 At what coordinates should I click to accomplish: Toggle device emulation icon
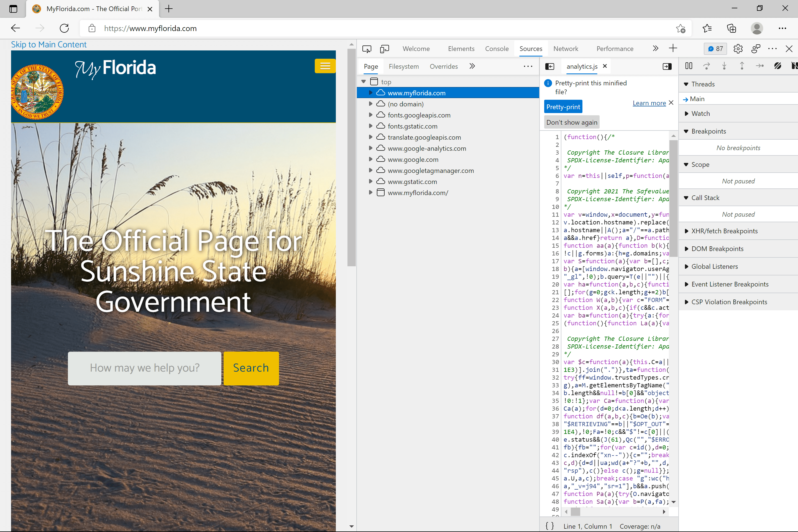click(384, 49)
